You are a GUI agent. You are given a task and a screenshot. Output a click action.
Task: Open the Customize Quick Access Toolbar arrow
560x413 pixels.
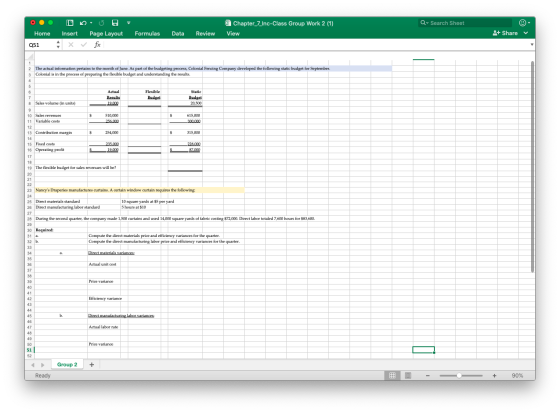tap(129, 23)
